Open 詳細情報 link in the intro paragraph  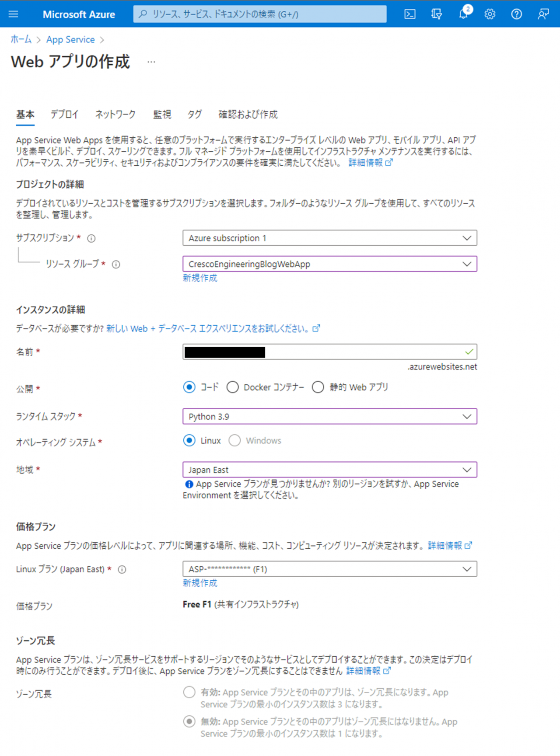(x=365, y=163)
